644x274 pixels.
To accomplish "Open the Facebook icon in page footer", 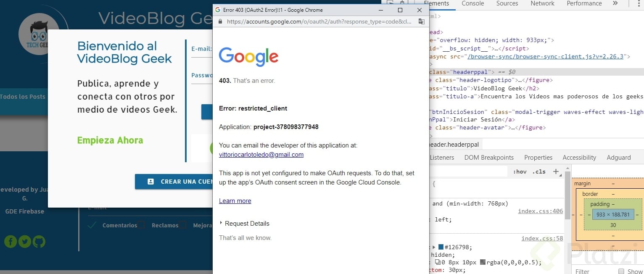I will tap(11, 242).
